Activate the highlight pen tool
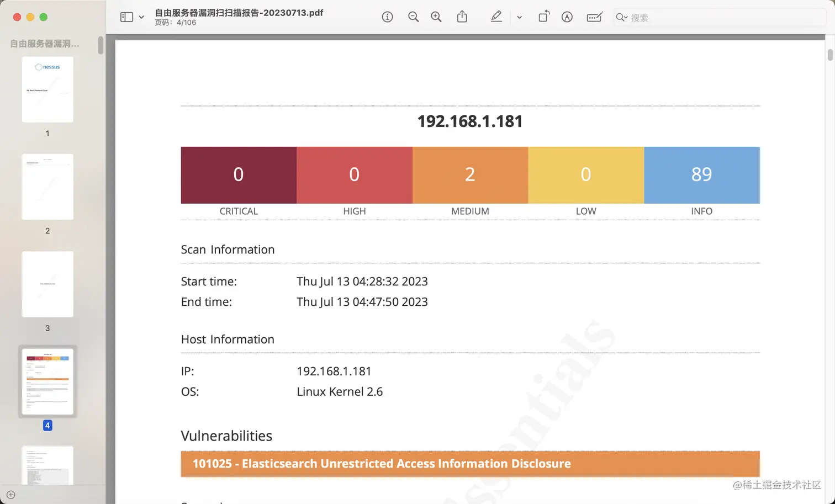Image resolution: width=835 pixels, height=504 pixels. [x=496, y=17]
